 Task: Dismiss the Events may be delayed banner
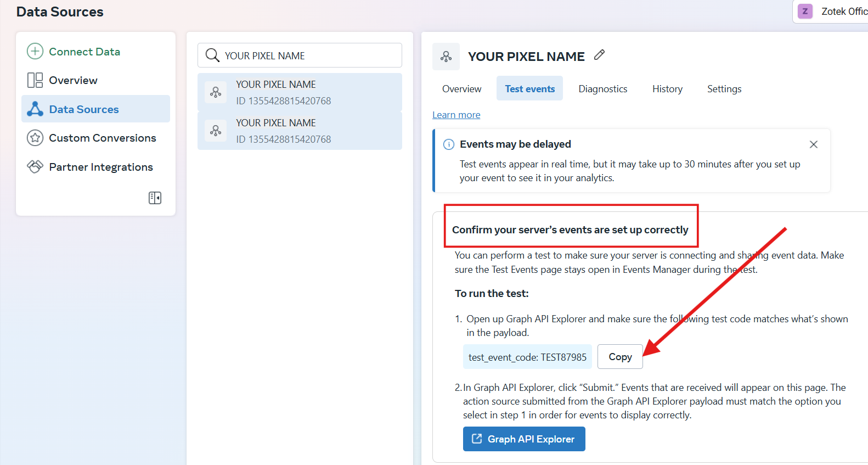813,144
